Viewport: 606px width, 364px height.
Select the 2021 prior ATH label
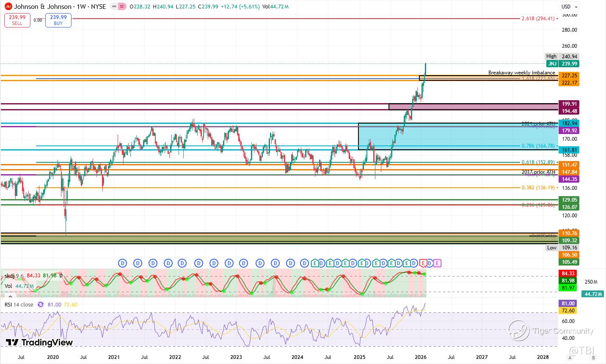[538, 124]
